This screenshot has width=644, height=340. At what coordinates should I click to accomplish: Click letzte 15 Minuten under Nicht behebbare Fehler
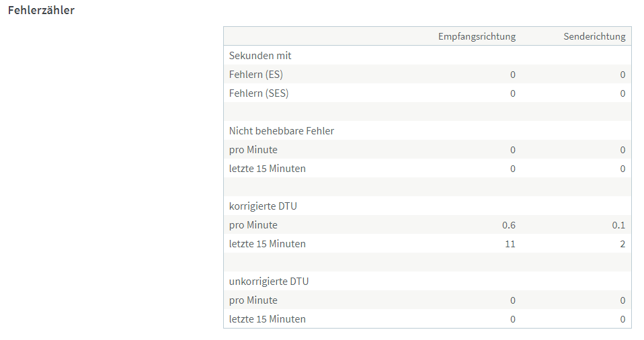click(x=268, y=169)
